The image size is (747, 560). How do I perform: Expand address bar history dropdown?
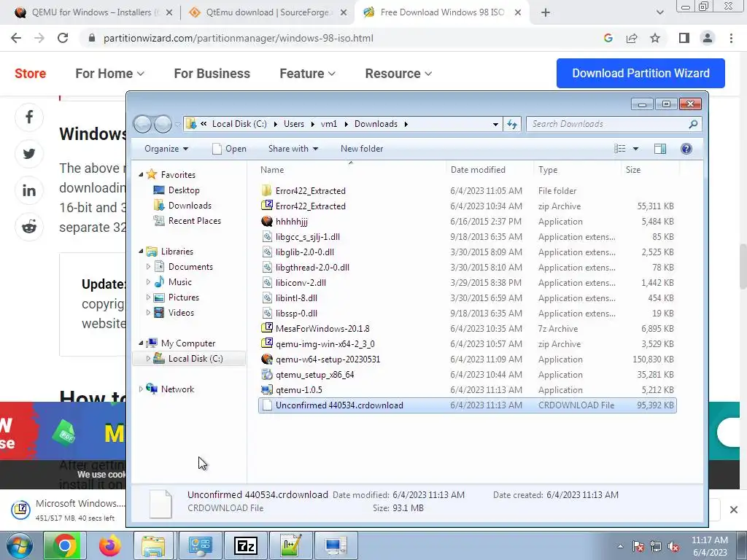(495, 124)
